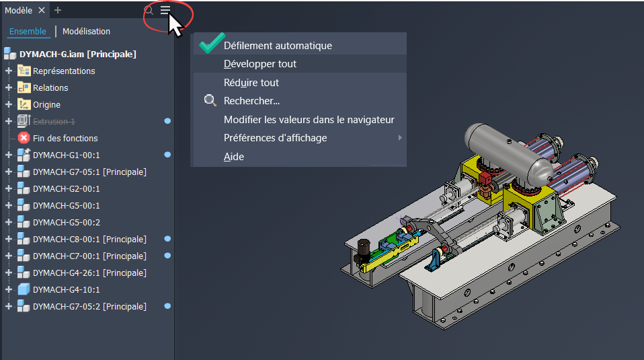Open Préférences d'affichage submenu

276,138
